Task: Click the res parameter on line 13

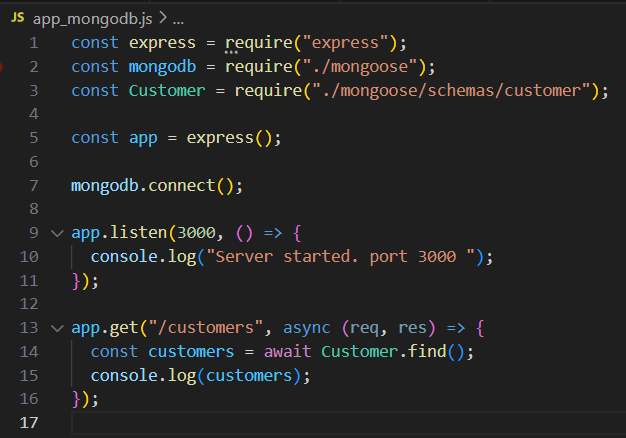Action: (413, 328)
